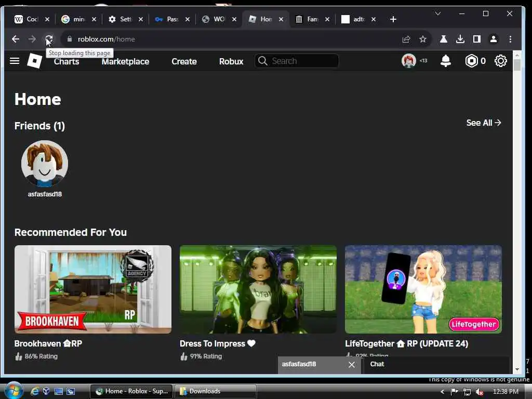Switch to the Settings tab
Viewport: 532px width, 399px height.
tap(121, 19)
